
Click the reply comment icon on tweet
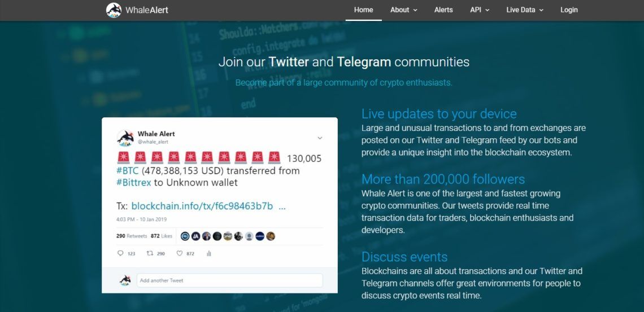(120, 253)
